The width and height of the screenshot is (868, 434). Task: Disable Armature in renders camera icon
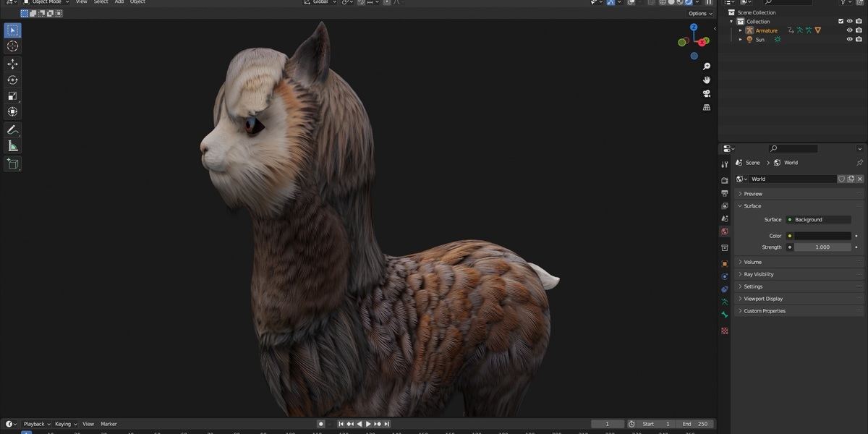[x=859, y=30]
